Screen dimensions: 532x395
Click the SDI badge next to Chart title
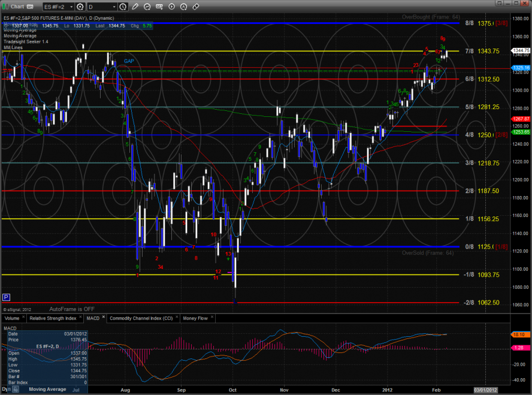[30, 7]
